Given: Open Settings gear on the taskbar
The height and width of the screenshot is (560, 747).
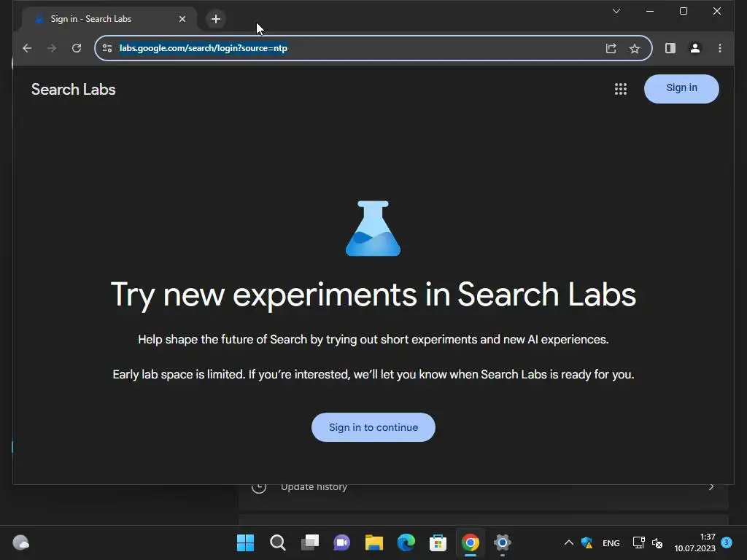Looking at the screenshot, I should click(x=502, y=542).
